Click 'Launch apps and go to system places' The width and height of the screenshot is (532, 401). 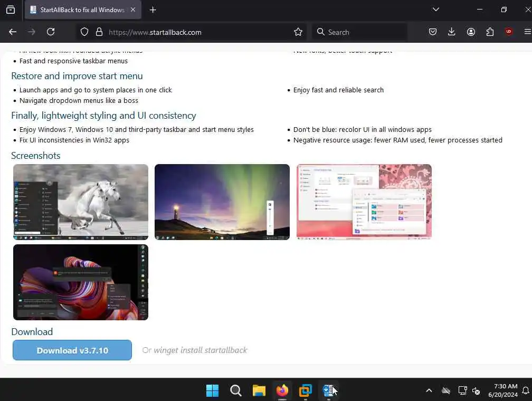96,90
